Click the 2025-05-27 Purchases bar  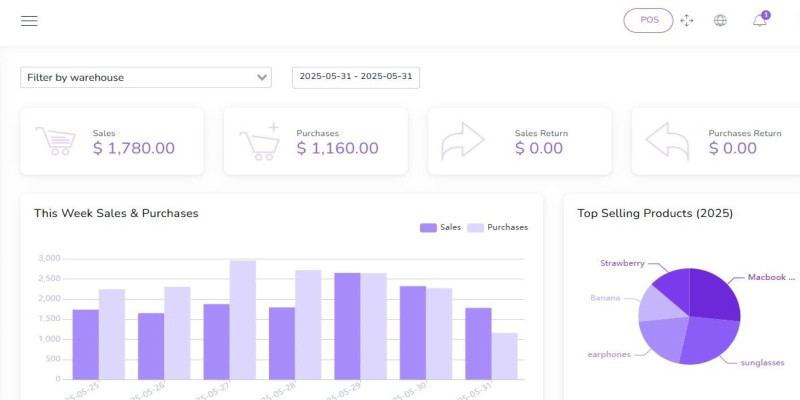tap(243, 320)
